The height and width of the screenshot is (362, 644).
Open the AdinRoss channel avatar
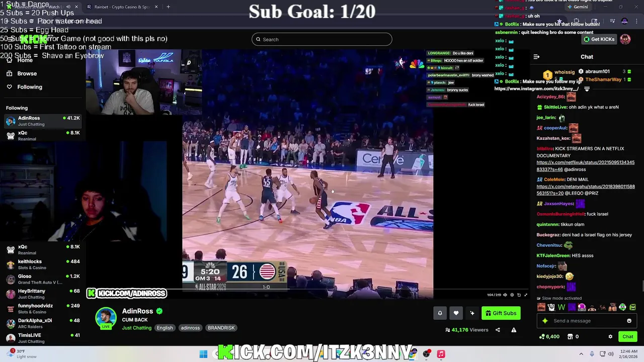pyautogui.click(x=106, y=318)
